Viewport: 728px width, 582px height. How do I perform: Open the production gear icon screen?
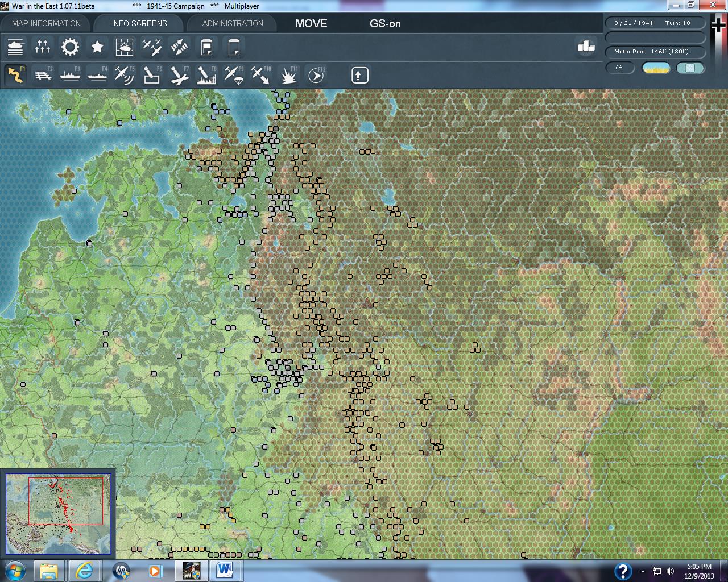[x=70, y=47]
